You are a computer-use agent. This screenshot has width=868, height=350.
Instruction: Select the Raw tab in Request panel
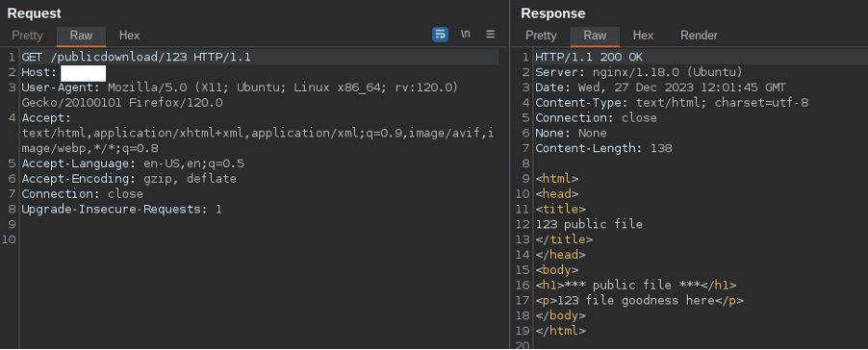pos(81,36)
